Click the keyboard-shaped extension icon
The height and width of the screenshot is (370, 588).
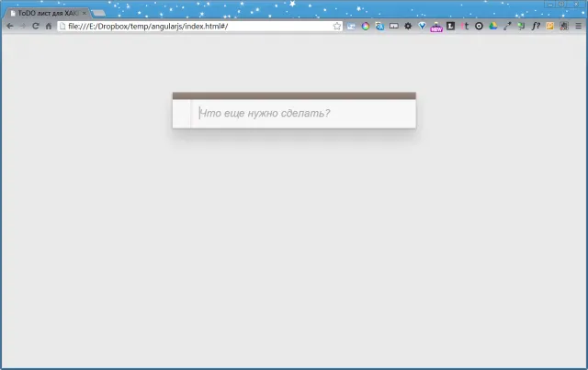point(394,27)
